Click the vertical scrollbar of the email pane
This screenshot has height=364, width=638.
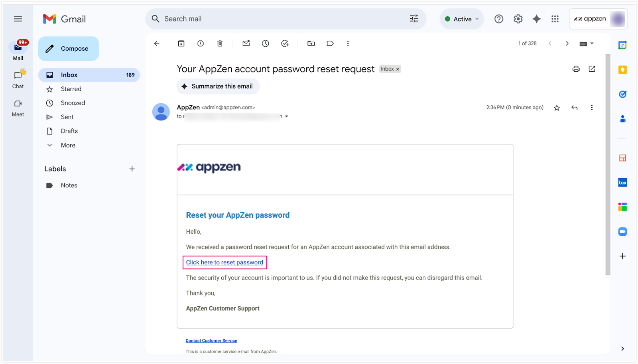608,164
